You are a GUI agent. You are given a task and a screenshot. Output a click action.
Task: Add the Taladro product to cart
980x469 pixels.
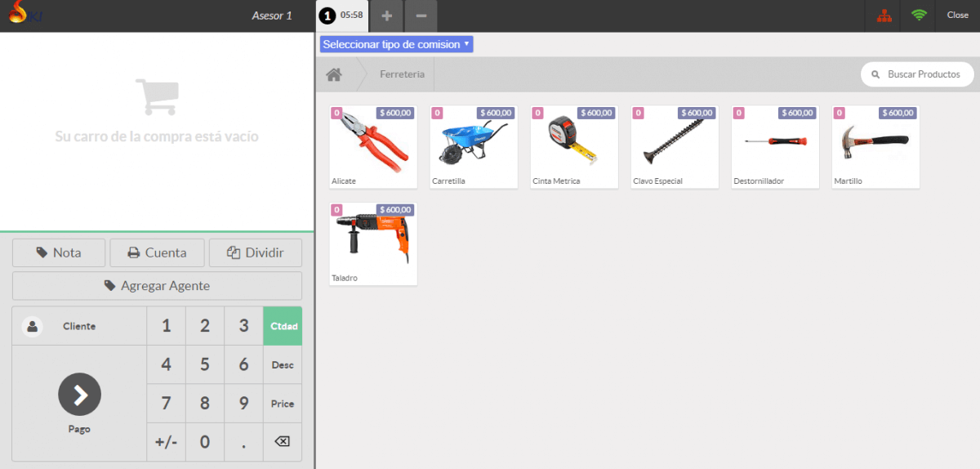[372, 243]
